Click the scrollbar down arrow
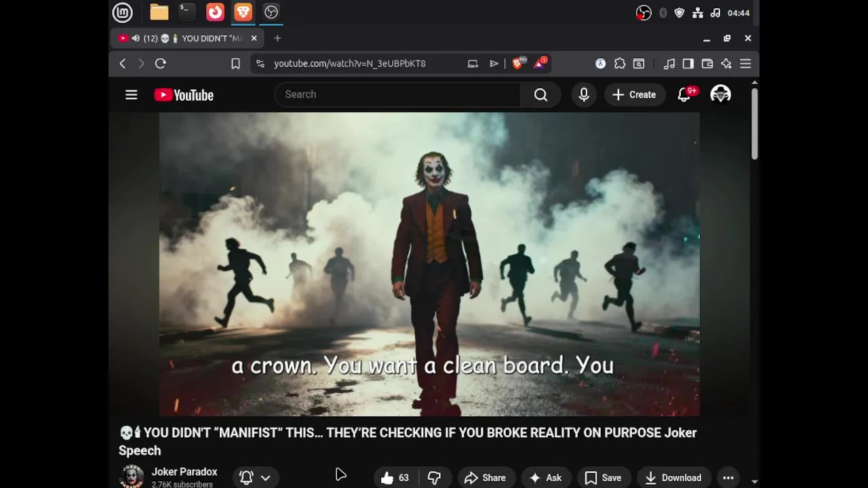The width and height of the screenshot is (868, 488). point(754,482)
